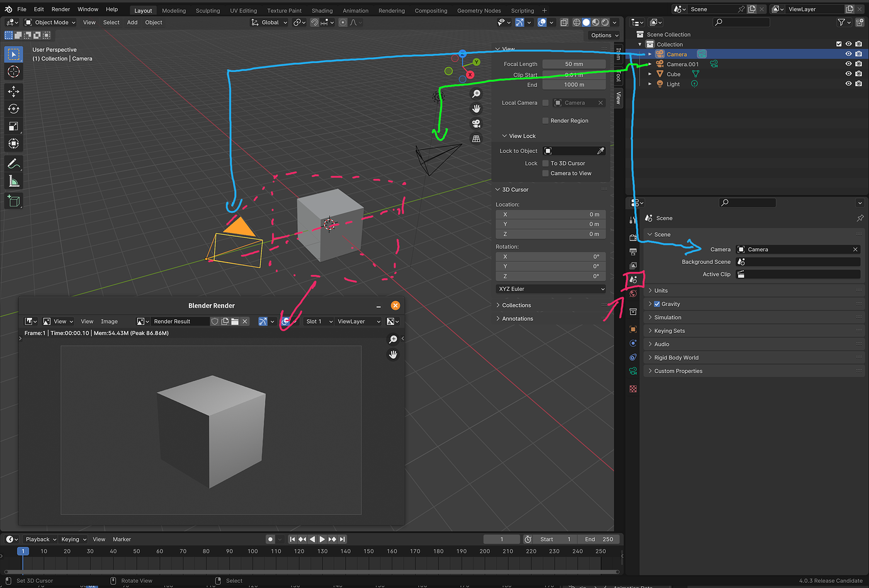The width and height of the screenshot is (869, 588).
Task: Click the timeline End frame 250 field
Action: pos(598,540)
